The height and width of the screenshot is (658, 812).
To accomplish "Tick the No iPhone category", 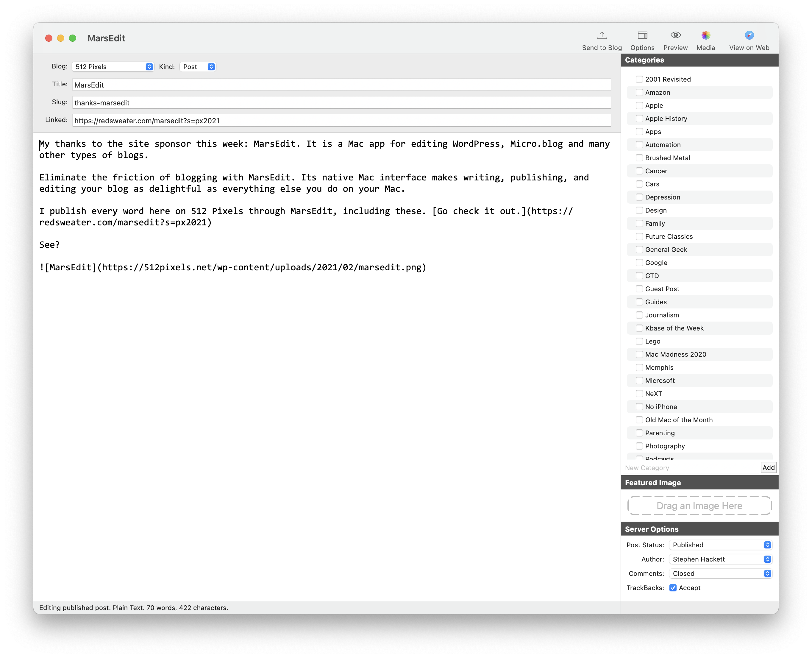I will 639,407.
